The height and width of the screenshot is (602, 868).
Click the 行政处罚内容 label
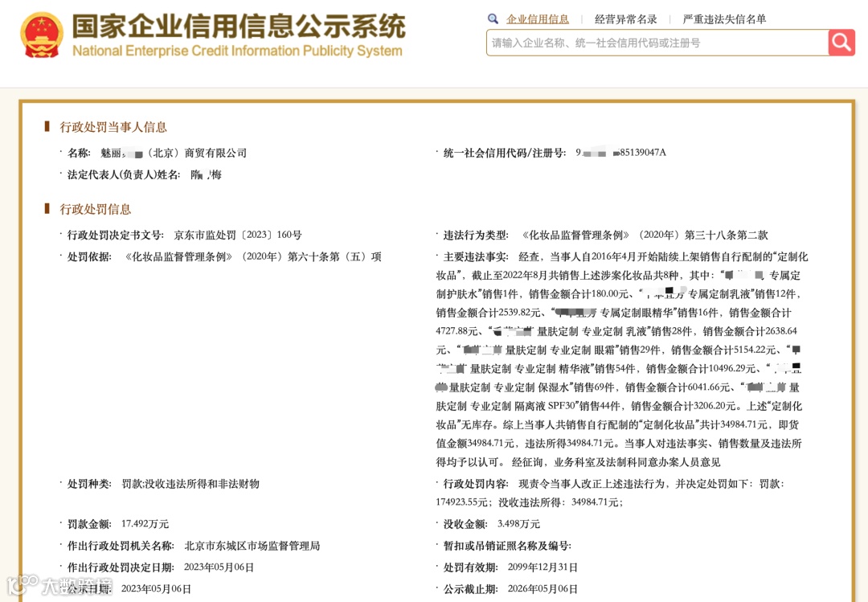(x=476, y=484)
